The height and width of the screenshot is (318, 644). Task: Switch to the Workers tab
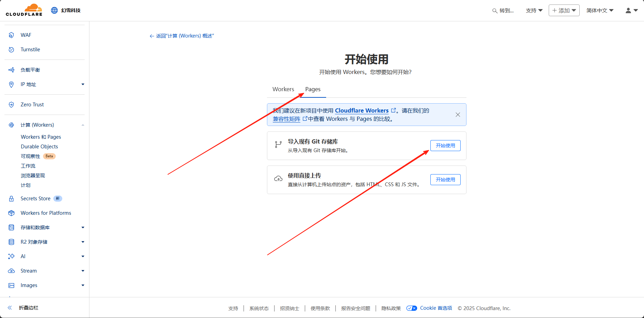tap(283, 89)
